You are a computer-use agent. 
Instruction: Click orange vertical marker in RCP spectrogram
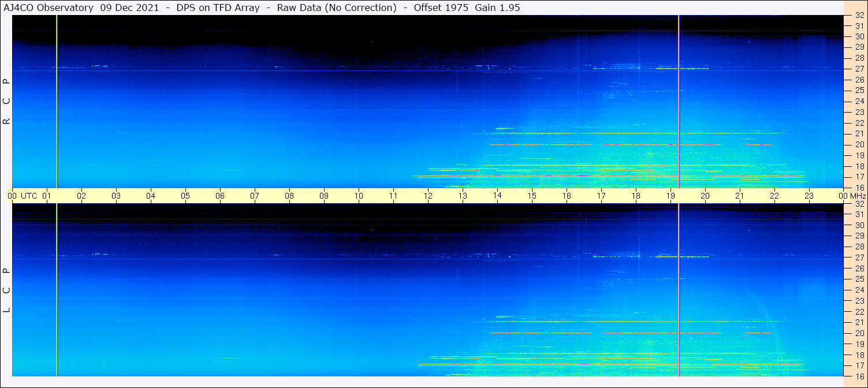pyautogui.click(x=679, y=102)
